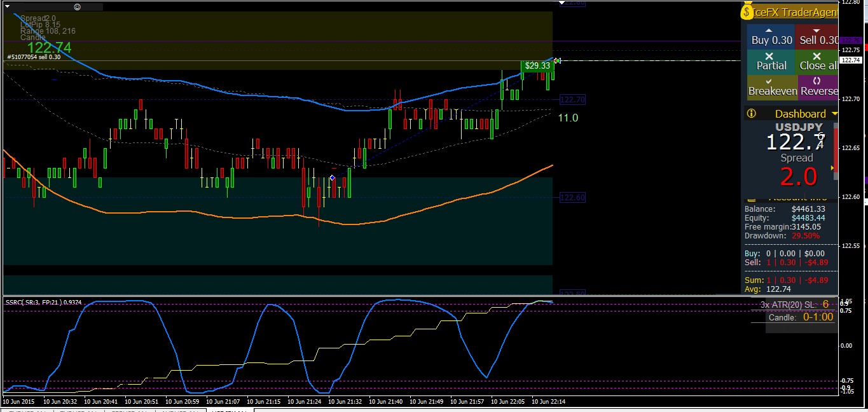Click the Range 108, 216 chart text
Screen dimensions: 868x412
point(48,31)
